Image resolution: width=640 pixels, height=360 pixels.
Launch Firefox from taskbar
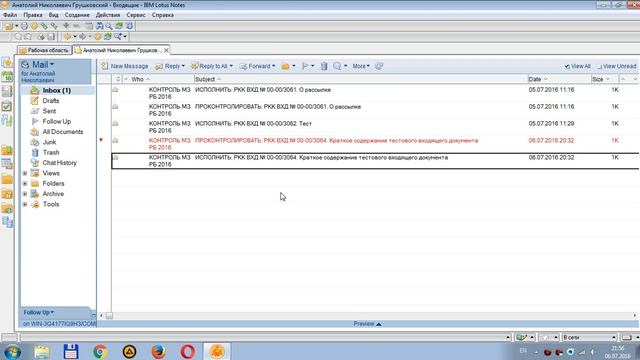coord(158,351)
